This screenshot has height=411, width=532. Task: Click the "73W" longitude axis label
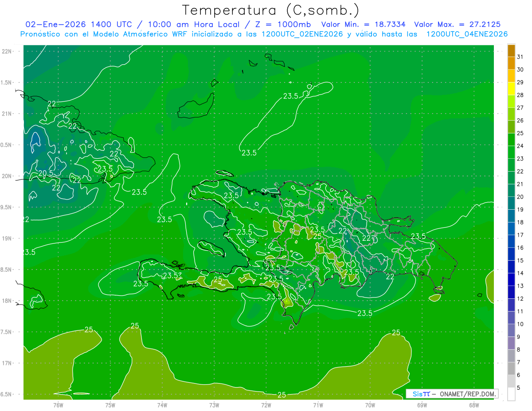click(x=214, y=405)
